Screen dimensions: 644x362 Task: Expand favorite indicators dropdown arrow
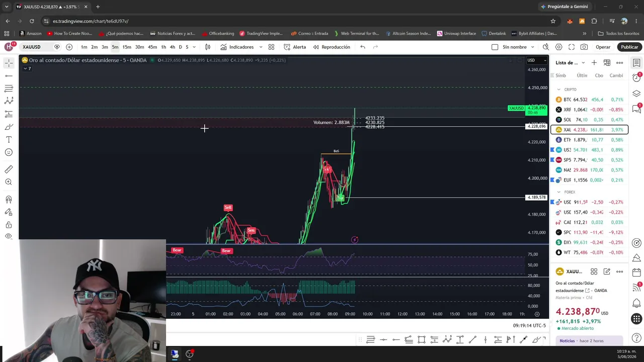(261, 47)
